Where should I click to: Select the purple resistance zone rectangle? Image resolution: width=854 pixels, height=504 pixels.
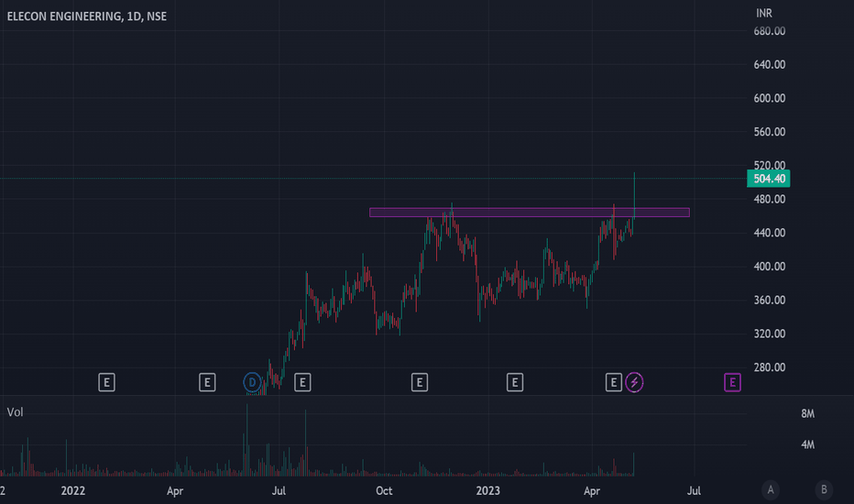point(530,213)
